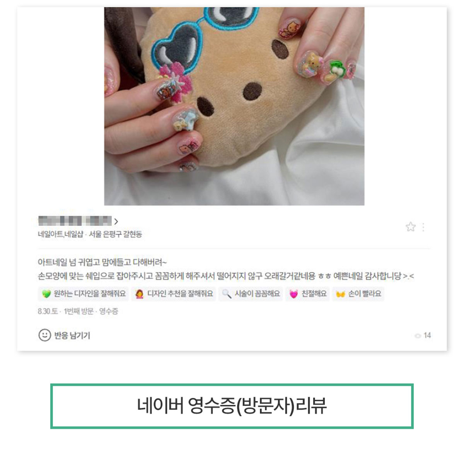Open the nail art review photo

(234, 106)
